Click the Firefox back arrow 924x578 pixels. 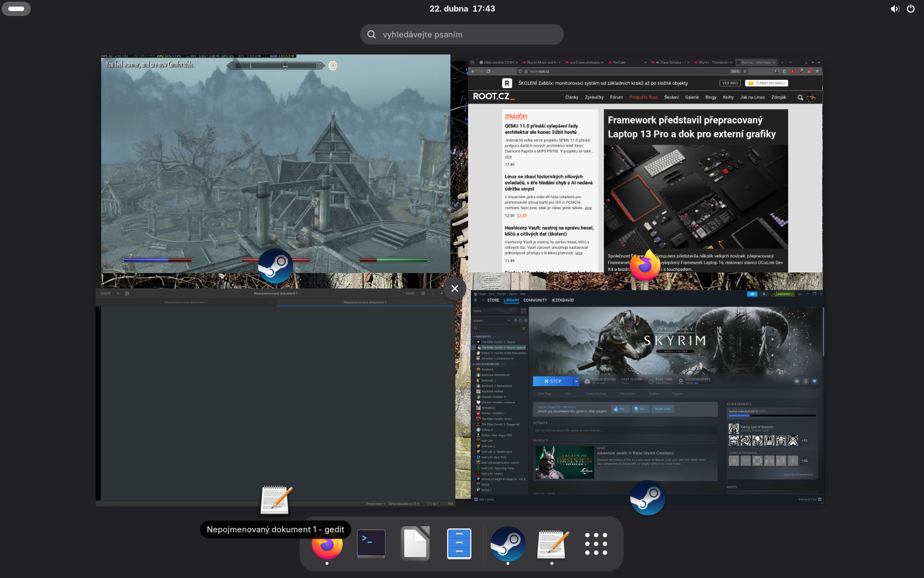coord(473,71)
